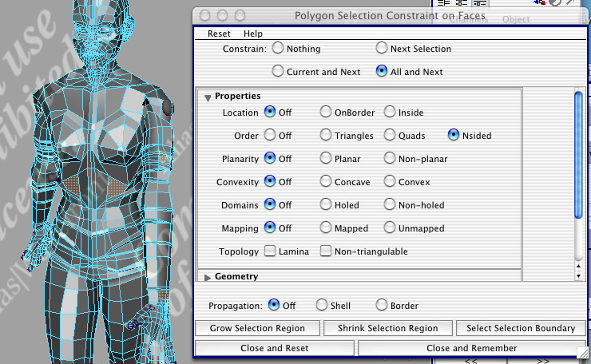This screenshot has height=364, width=591.
Task: Expand the Geometry section
Action: [208, 277]
